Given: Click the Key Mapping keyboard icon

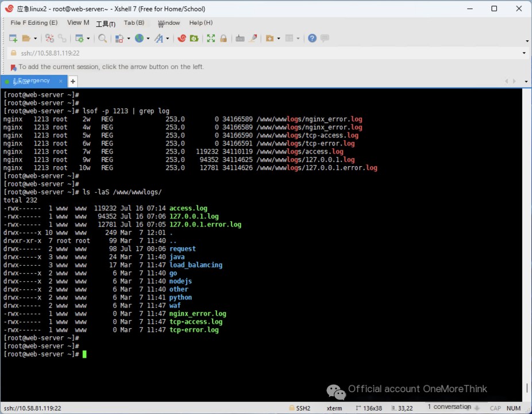Looking at the screenshot, I should point(240,39).
